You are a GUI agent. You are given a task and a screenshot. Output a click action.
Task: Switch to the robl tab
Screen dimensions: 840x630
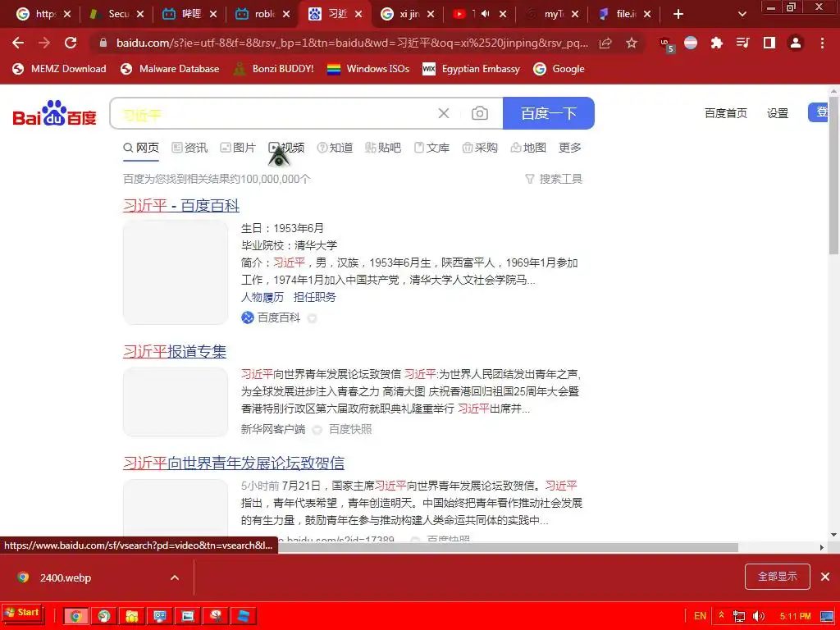coord(262,14)
